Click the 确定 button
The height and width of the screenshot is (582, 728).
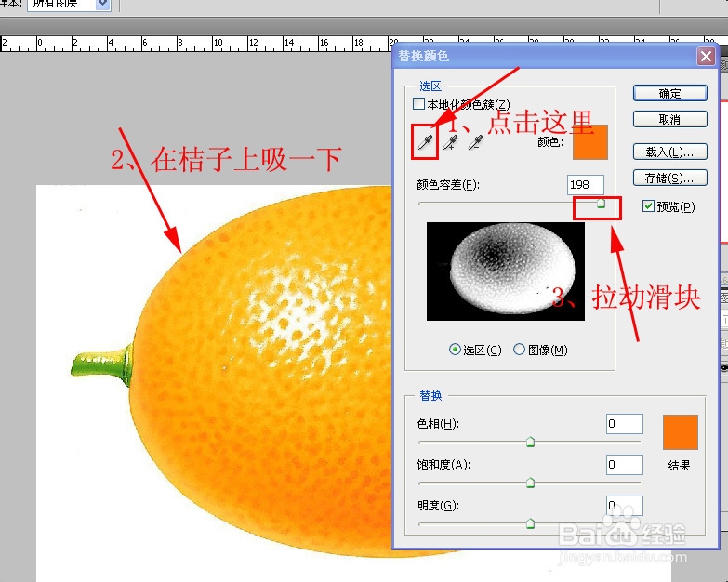(x=670, y=93)
